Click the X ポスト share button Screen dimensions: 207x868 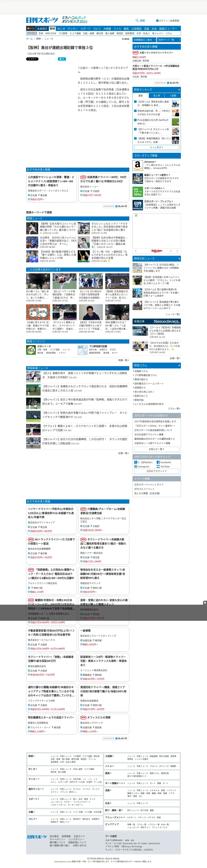click(x=32, y=59)
